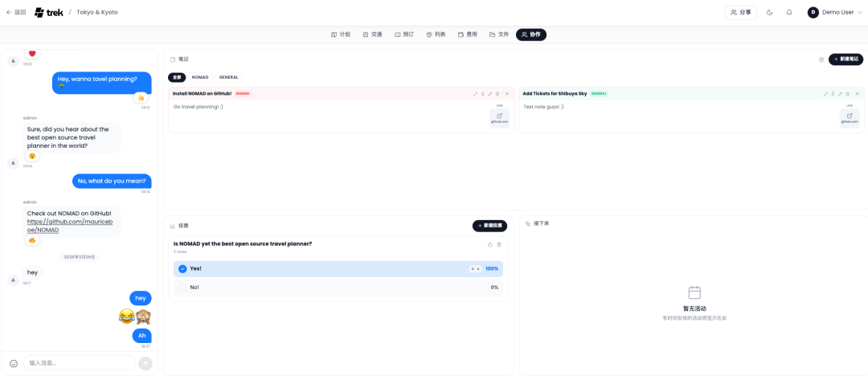
Task: Click author avatar on Shibuya Sky note
Action: point(857,93)
